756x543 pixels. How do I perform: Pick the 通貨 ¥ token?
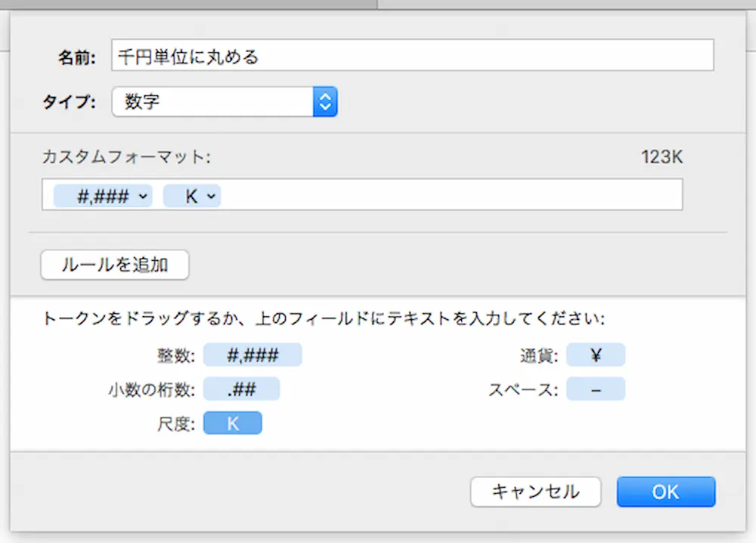tap(596, 355)
